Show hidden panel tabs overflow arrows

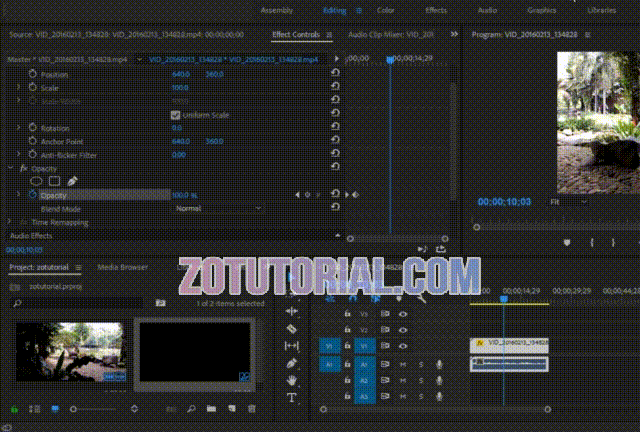(454, 34)
